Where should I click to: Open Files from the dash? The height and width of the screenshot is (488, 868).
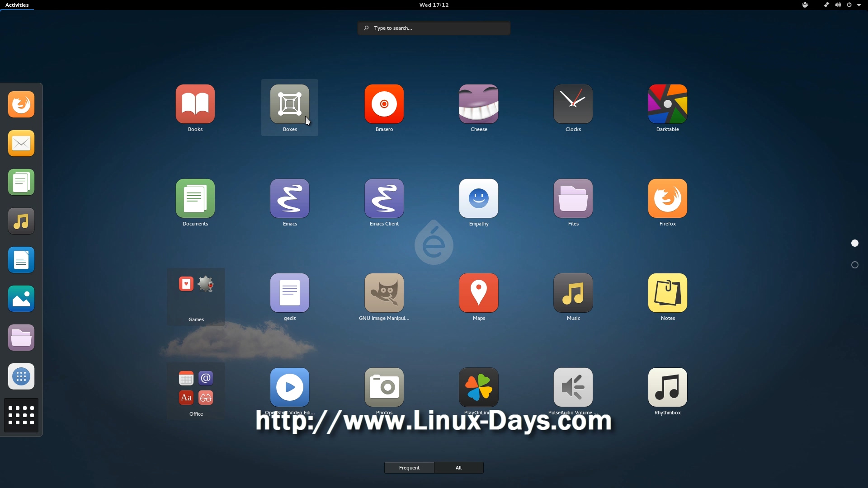tap(21, 338)
